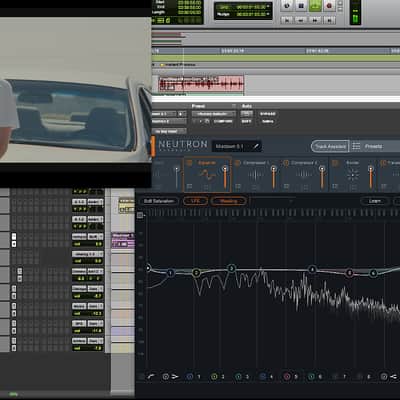Select the Equalizer module

coord(207,174)
